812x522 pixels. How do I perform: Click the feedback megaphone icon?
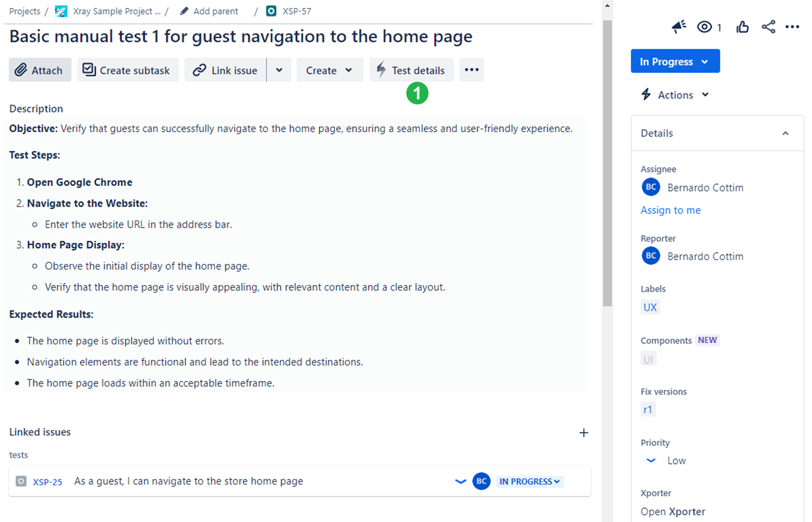[x=679, y=27]
